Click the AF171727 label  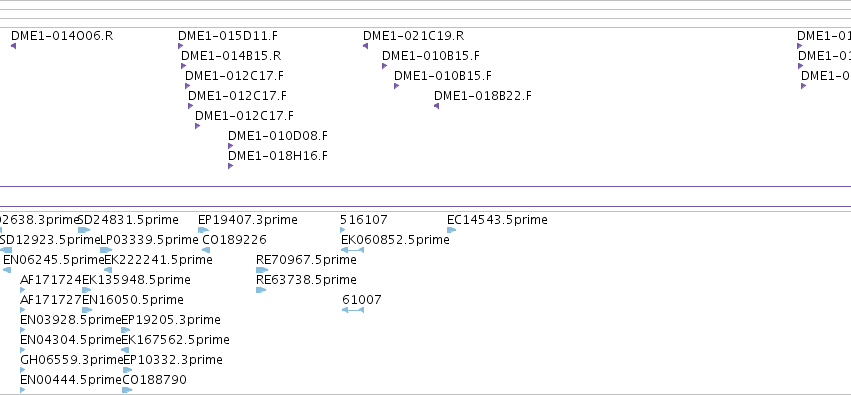pyautogui.click(x=50, y=300)
